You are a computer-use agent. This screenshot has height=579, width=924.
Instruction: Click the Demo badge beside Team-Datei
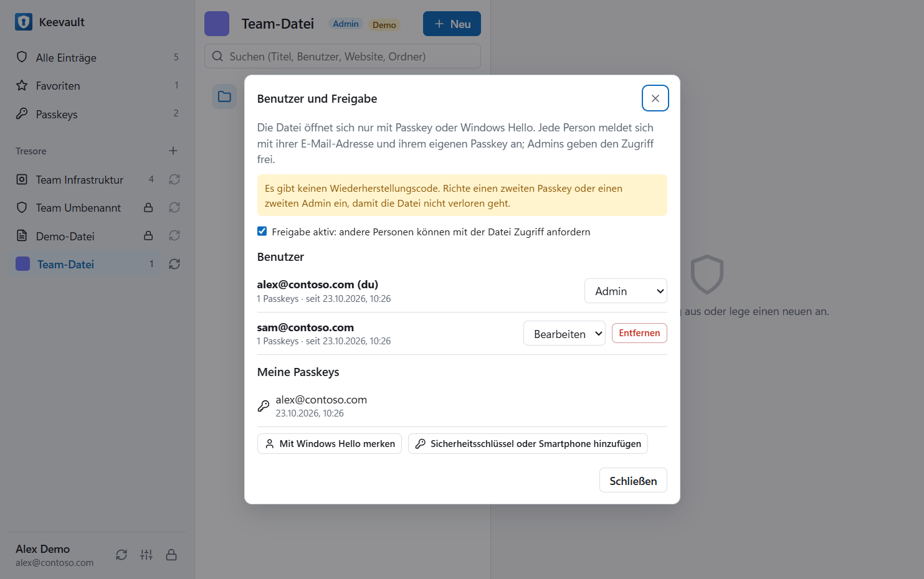click(384, 25)
